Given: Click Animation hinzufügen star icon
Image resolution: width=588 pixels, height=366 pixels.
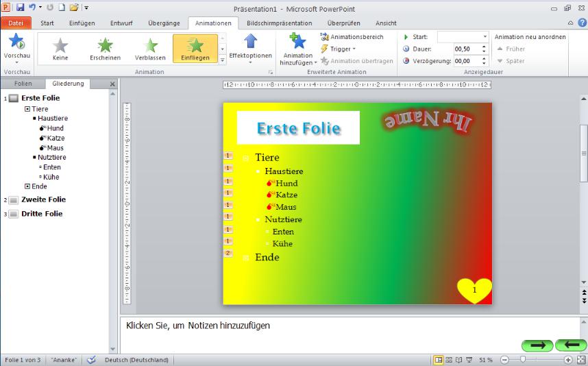Looking at the screenshot, I should coord(298,42).
